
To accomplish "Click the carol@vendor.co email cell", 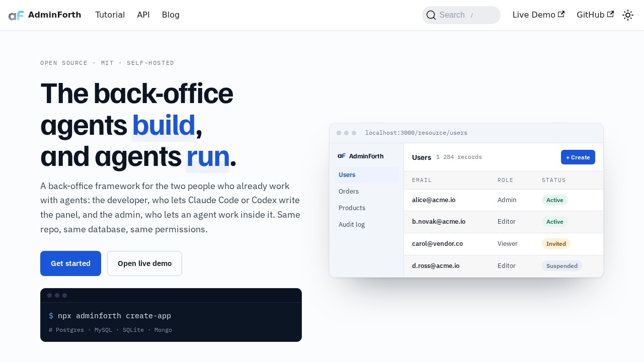I will coord(437,244).
